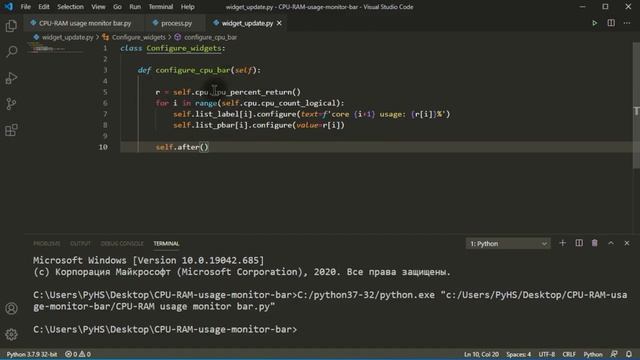The width and height of the screenshot is (640, 360).
Task: Minimize the VS Code window
Action: click(x=582, y=7)
